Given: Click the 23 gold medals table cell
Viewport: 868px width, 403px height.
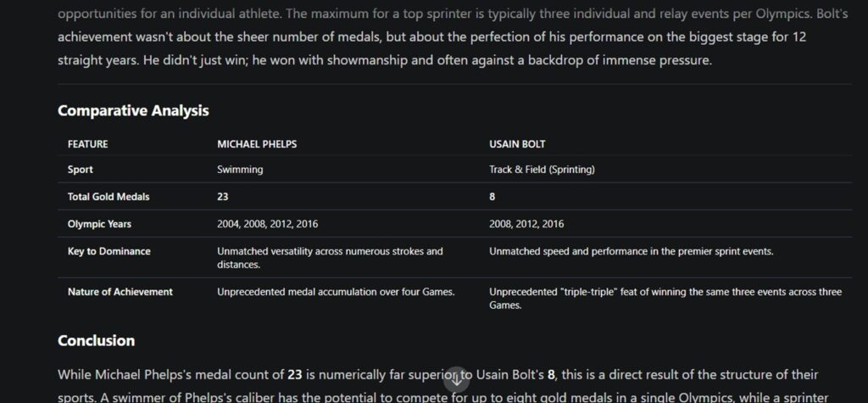Looking at the screenshot, I should [x=223, y=197].
